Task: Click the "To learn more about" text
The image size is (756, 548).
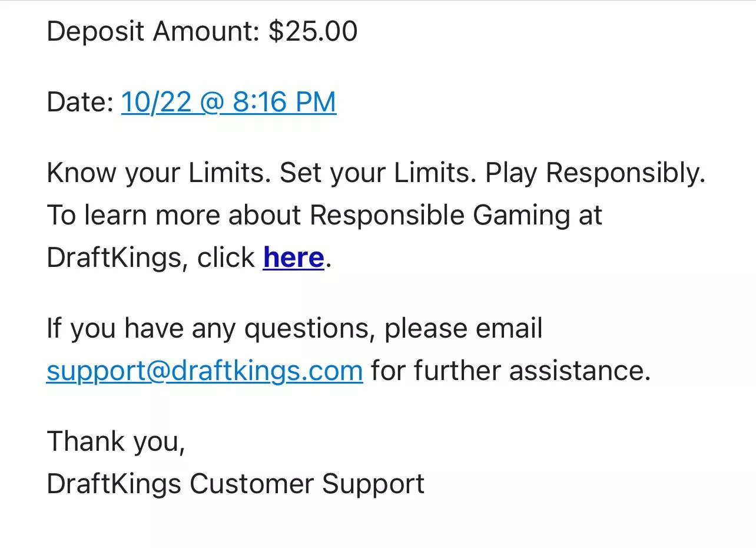Action: click(174, 215)
